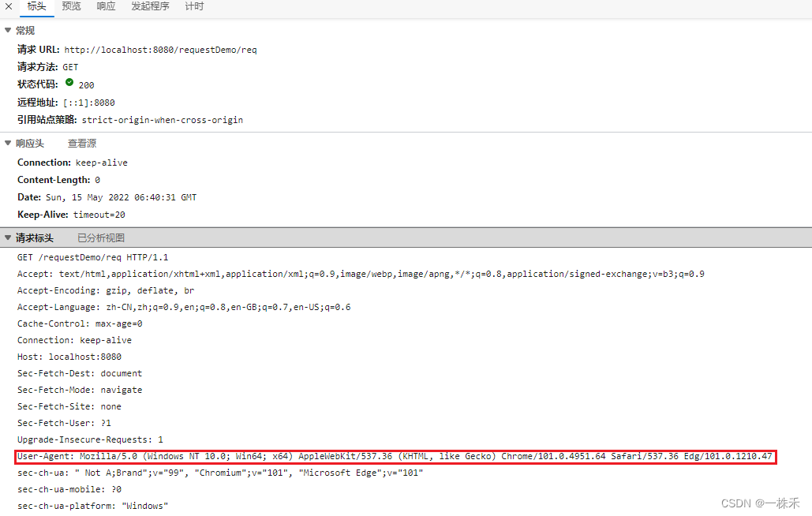Click the sec-ch-ua: " Not A;Brand" line
Viewport: 812px width, 516px height.
(x=220, y=473)
